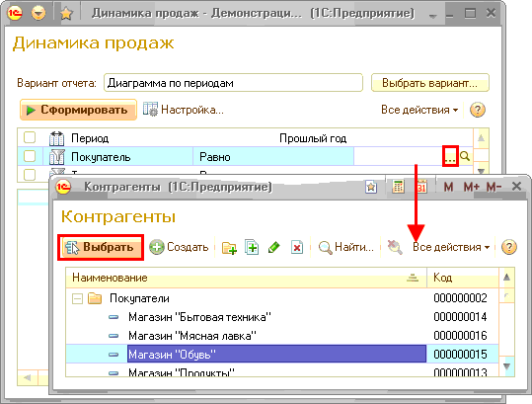Viewport: 532px width, 404px height.
Task: Click the 1C logo icon in Контрагенты window
Action: (x=63, y=187)
